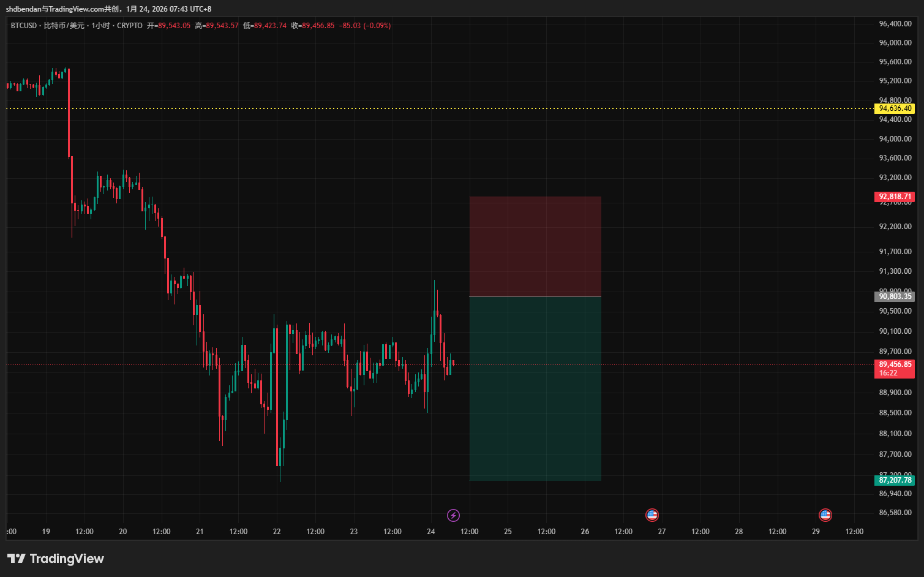Click the 91,300.00 price axis label
The height and width of the screenshot is (577, 924).
(x=895, y=271)
